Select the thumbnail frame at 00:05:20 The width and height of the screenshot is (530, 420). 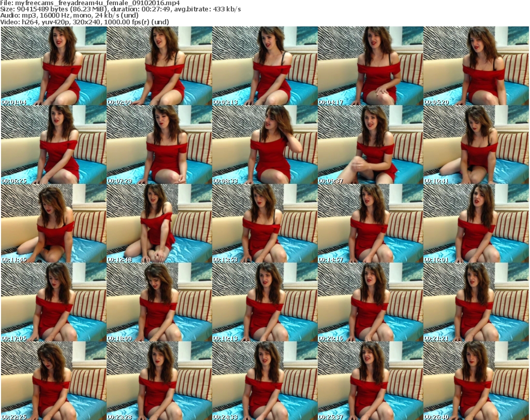coord(476,66)
